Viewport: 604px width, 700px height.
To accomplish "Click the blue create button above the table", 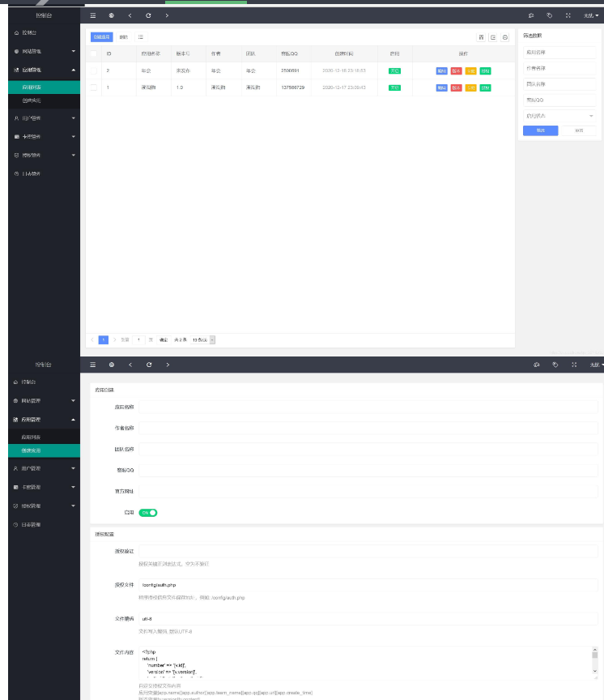I will pos(101,37).
